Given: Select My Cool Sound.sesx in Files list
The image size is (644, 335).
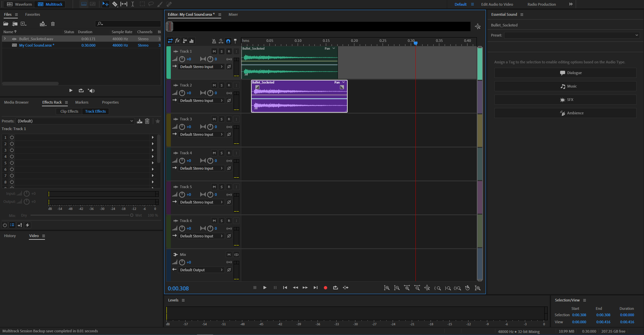Looking at the screenshot, I should point(36,45).
